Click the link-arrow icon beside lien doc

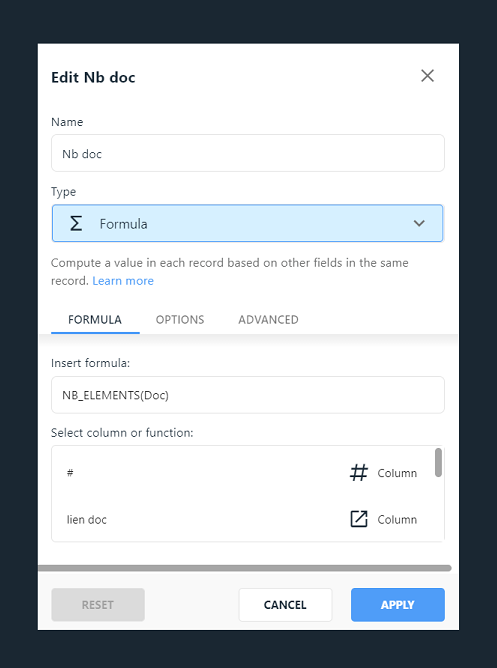(359, 519)
